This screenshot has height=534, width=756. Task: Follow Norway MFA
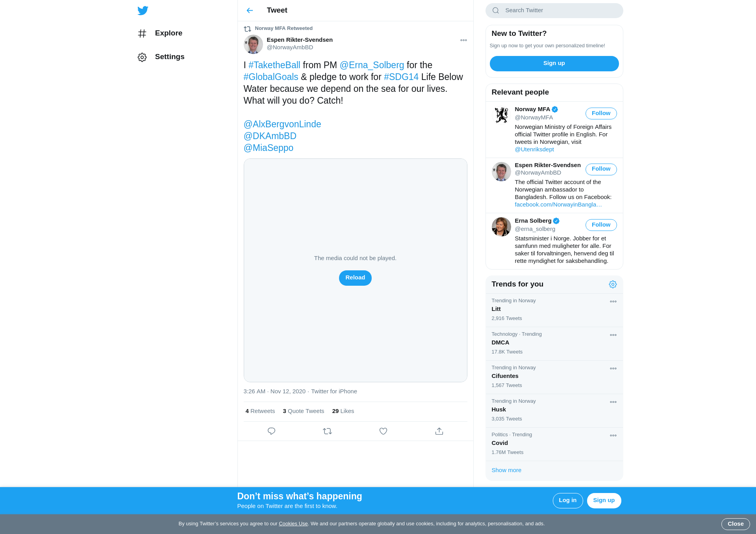[601, 113]
